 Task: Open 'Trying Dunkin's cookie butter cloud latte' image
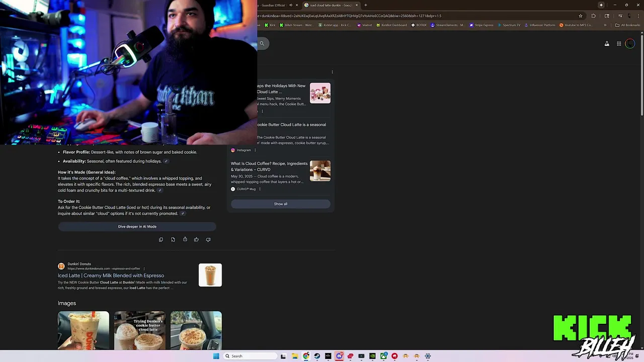pyautogui.click(x=139, y=330)
